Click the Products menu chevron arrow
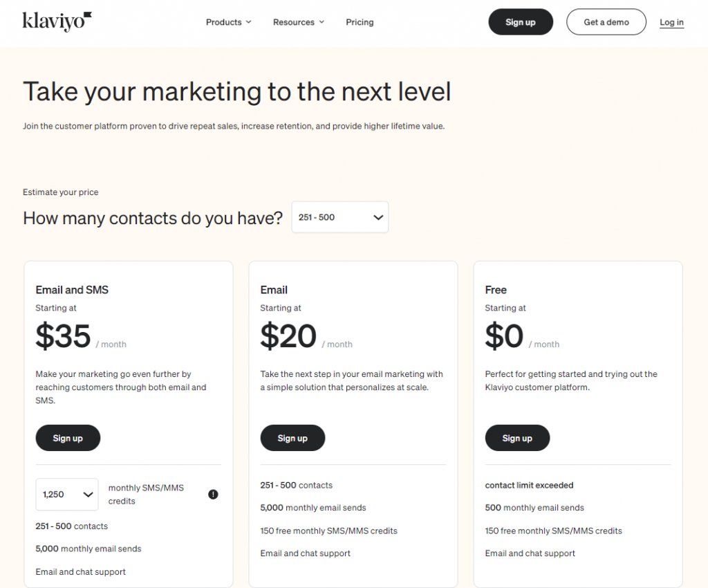 click(x=248, y=22)
